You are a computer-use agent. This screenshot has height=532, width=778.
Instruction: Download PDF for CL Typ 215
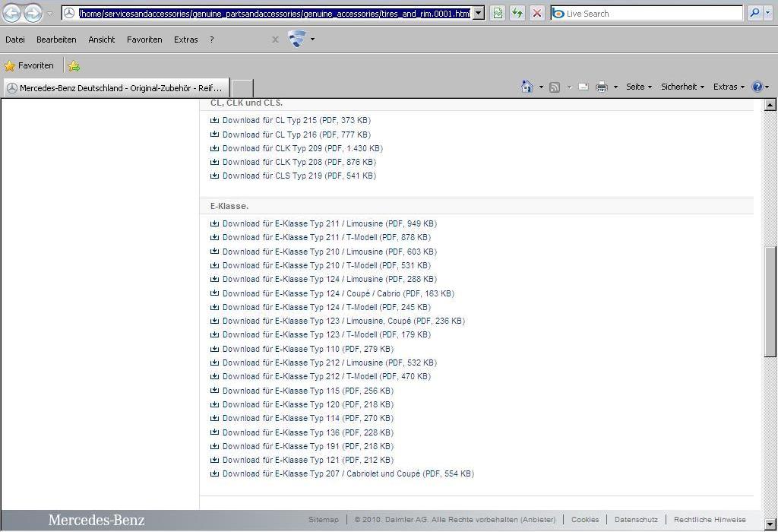pyautogui.click(x=297, y=120)
